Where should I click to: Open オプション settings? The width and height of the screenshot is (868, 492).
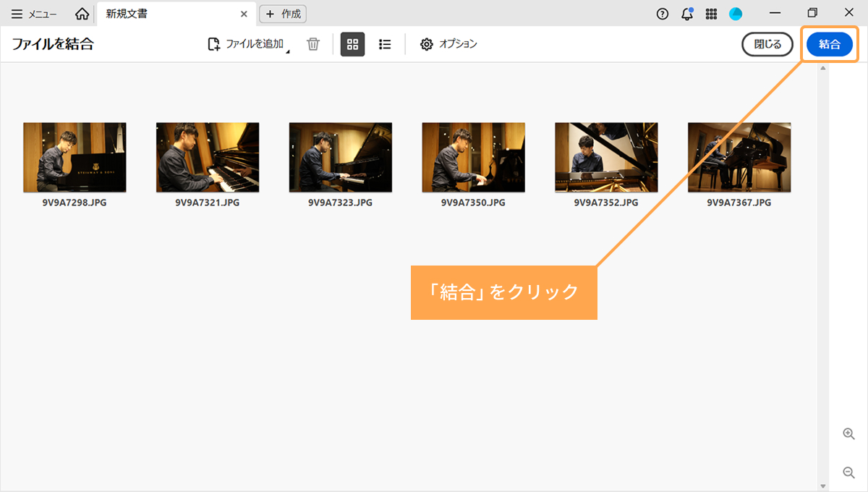448,44
